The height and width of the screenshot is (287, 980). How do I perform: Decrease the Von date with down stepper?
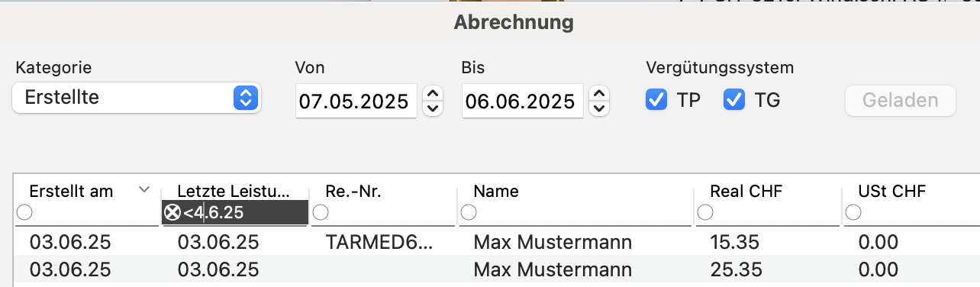tap(433, 108)
